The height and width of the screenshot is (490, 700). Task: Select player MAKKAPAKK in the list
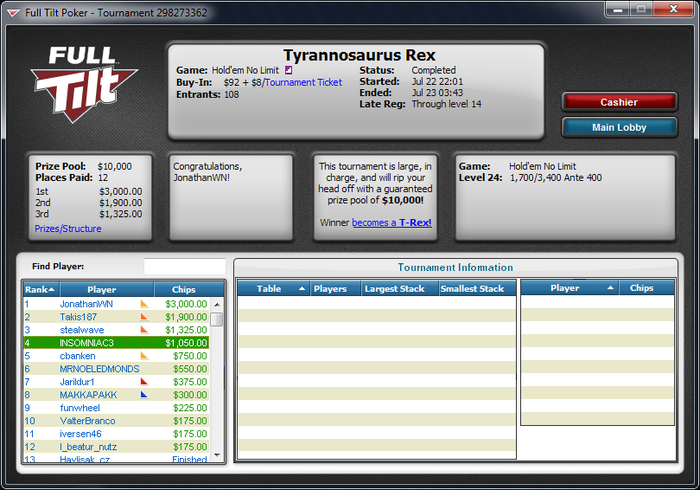[116, 394]
